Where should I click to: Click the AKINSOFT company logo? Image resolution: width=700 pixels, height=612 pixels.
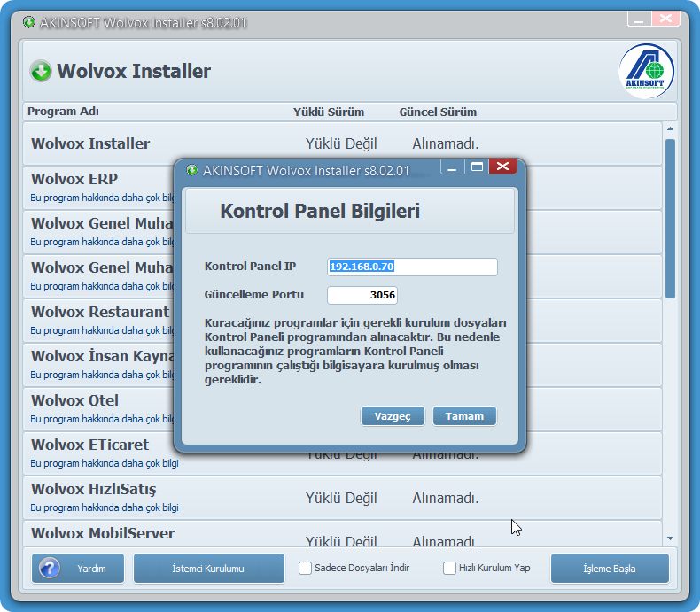(x=646, y=71)
